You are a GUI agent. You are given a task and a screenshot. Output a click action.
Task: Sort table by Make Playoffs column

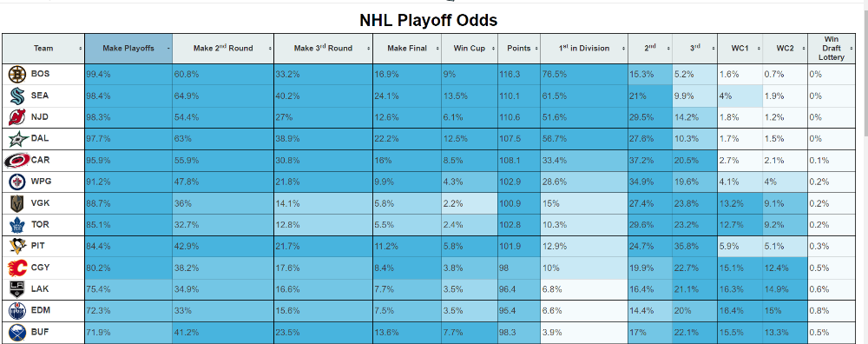tap(128, 48)
